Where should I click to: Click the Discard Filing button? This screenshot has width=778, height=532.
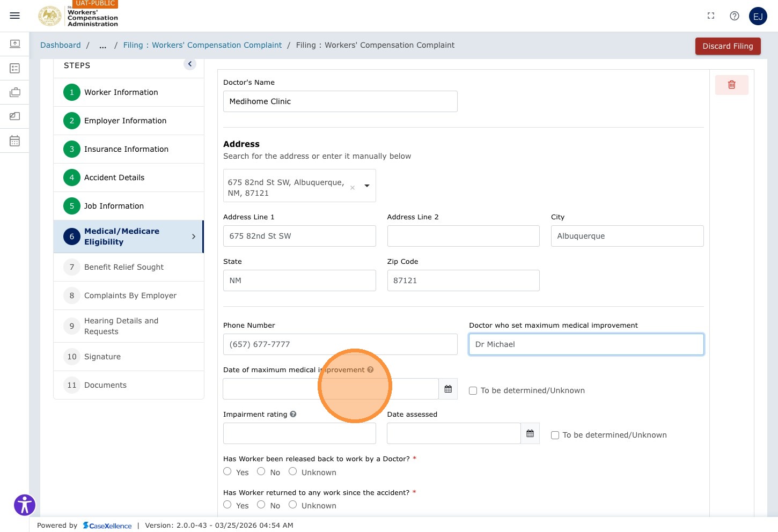[728, 46]
